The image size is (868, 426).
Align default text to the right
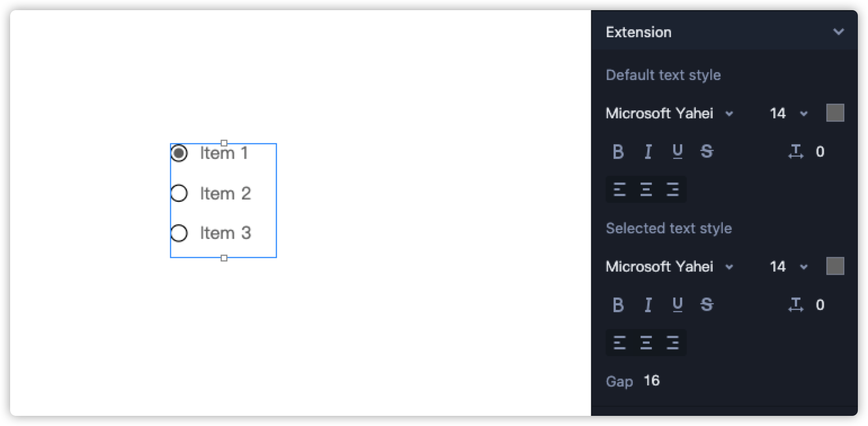click(673, 189)
